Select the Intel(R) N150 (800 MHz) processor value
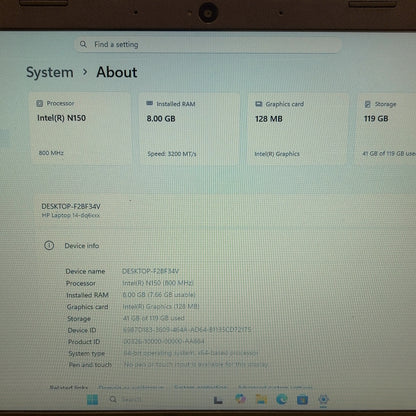416x416 pixels. click(158, 283)
